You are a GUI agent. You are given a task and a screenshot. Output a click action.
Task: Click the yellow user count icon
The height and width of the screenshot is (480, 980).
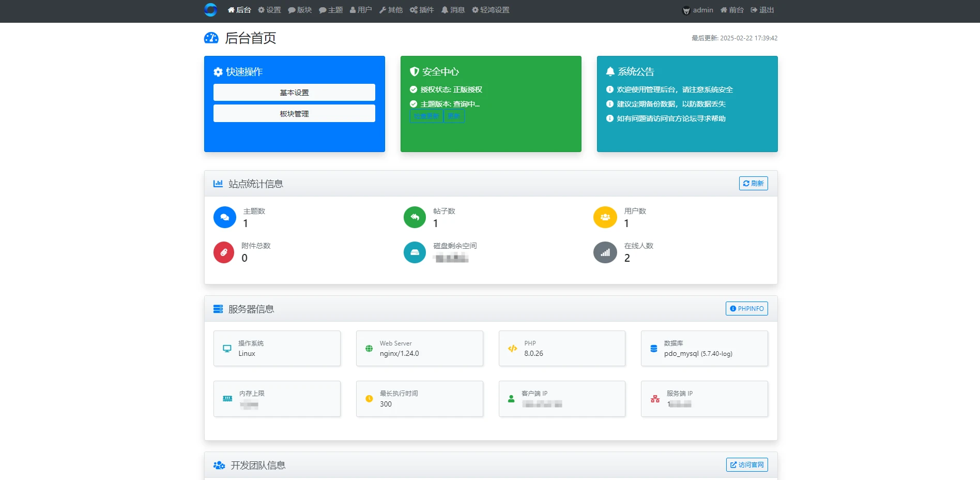tap(605, 217)
